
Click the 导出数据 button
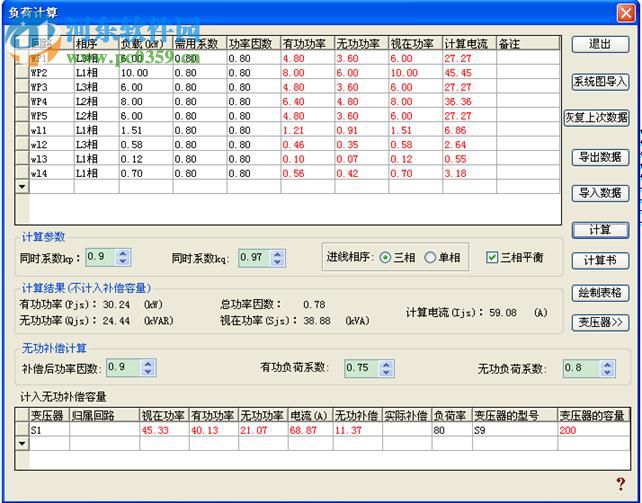point(600,157)
